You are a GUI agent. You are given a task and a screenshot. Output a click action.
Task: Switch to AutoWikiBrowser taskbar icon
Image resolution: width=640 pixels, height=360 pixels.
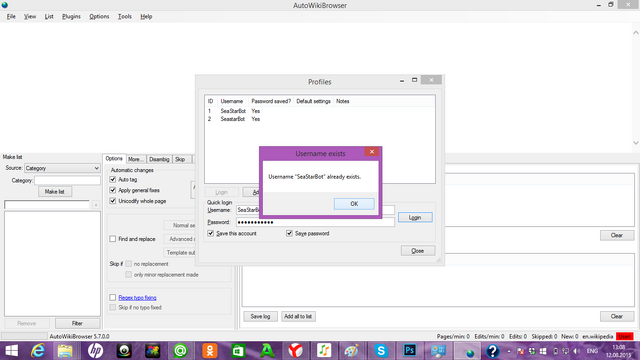pos(468,351)
